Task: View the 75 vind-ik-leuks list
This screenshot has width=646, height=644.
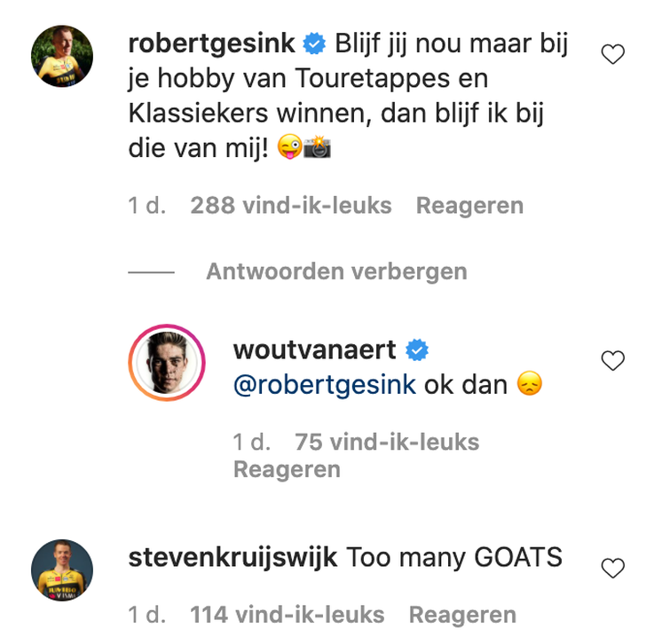Action: click(x=387, y=443)
